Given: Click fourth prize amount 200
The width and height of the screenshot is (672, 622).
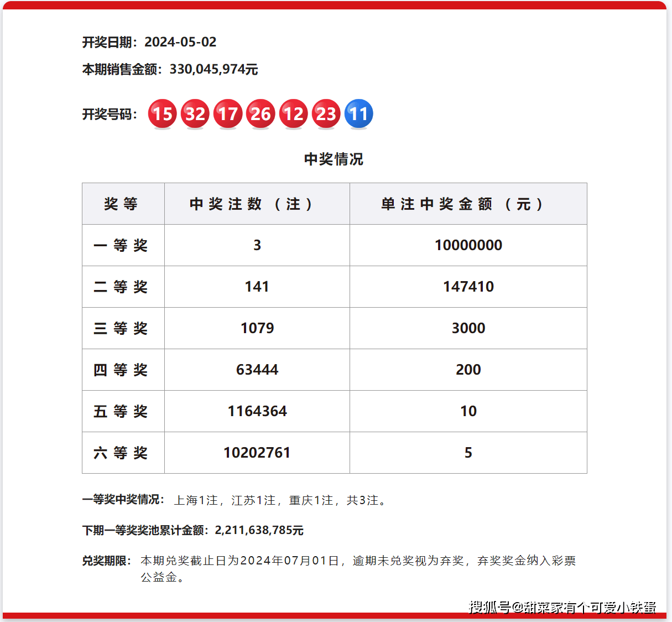Looking at the screenshot, I should click(468, 370).
